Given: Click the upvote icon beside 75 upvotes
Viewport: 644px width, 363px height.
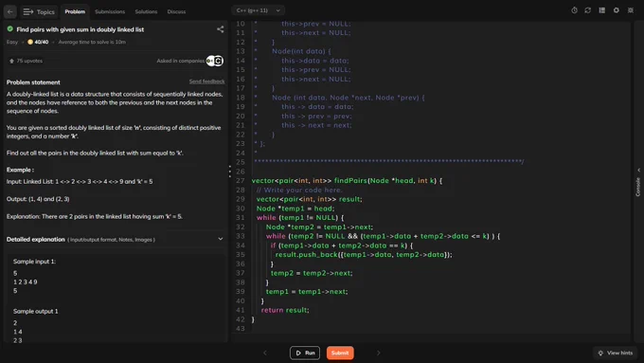Looking at the screenshot, I should 11,61.
